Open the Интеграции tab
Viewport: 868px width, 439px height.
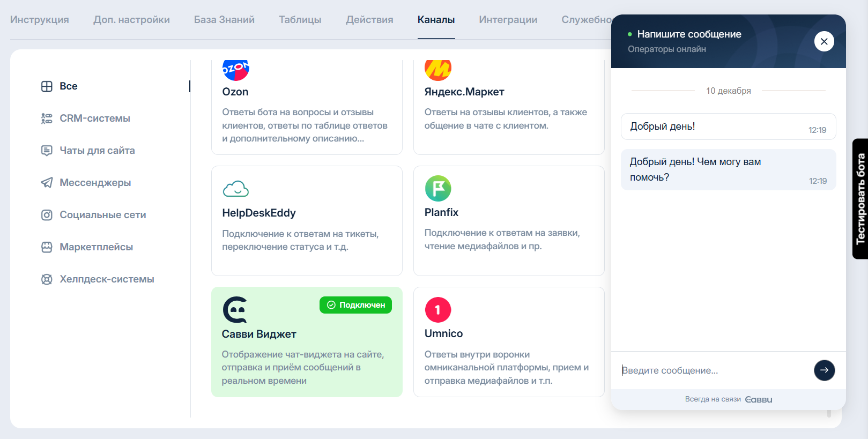click(x=508, y=20)
